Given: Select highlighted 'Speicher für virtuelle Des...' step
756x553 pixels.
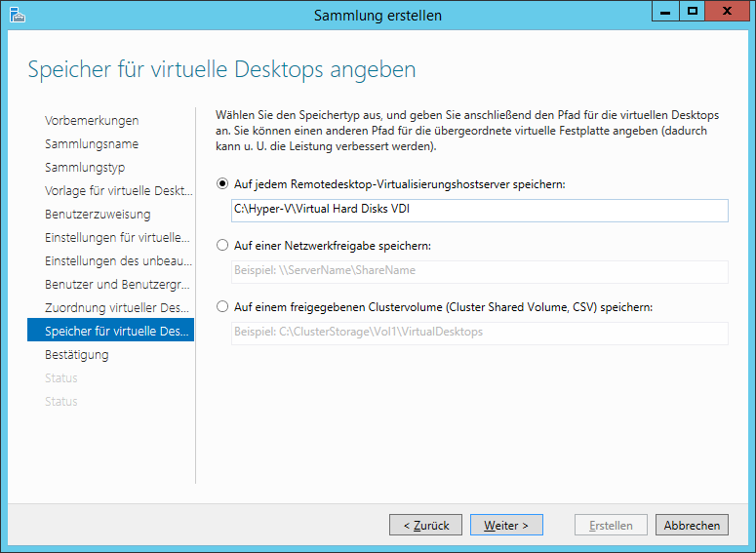Looking at the screenshot, I should pos(110,331).
